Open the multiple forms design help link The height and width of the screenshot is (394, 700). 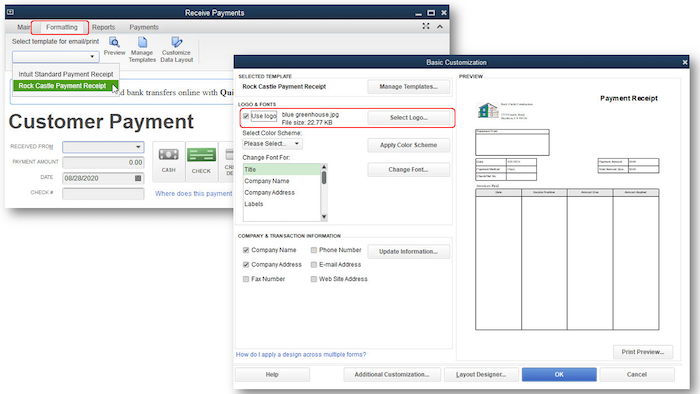click(301, 354)
